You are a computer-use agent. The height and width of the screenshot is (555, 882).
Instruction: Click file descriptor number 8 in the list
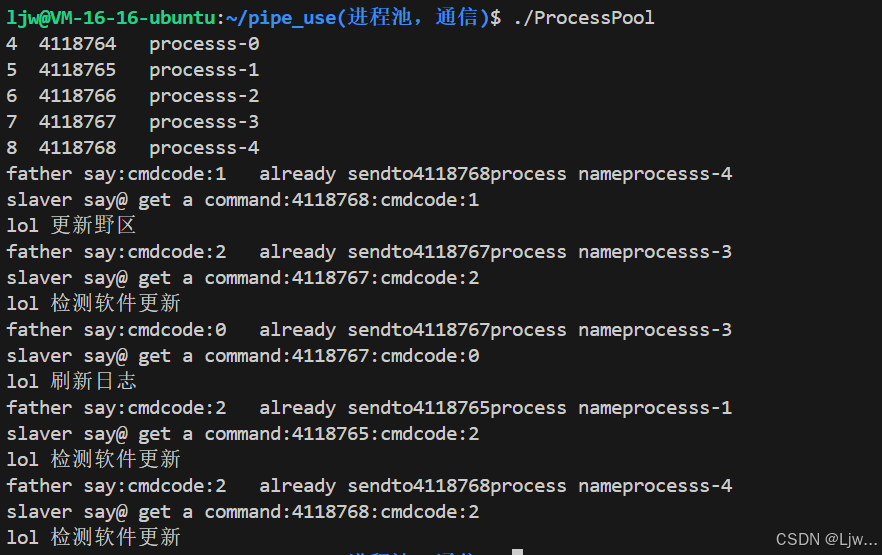click(x=11, y=148)
